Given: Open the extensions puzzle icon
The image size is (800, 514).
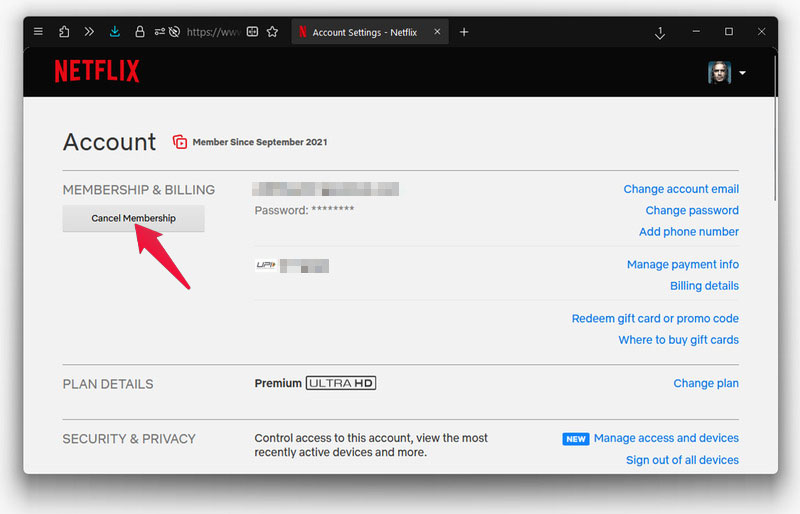Looking at the screenshot, I should [x=64, y=32].
